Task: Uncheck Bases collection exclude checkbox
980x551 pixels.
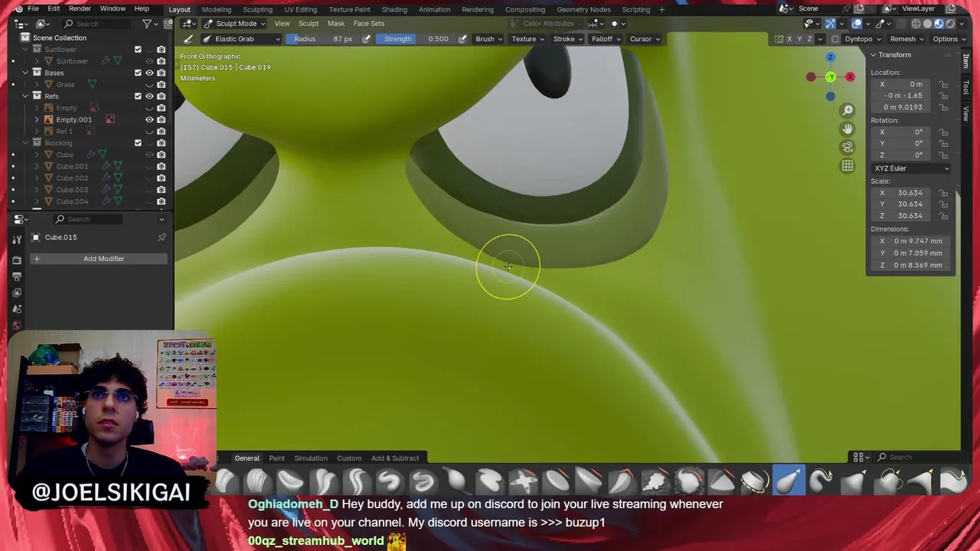Action: [138, 73]
